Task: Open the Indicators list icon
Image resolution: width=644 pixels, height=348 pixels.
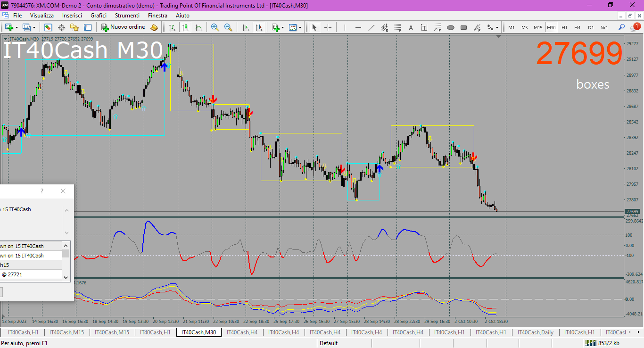Action: pos(276,27)
